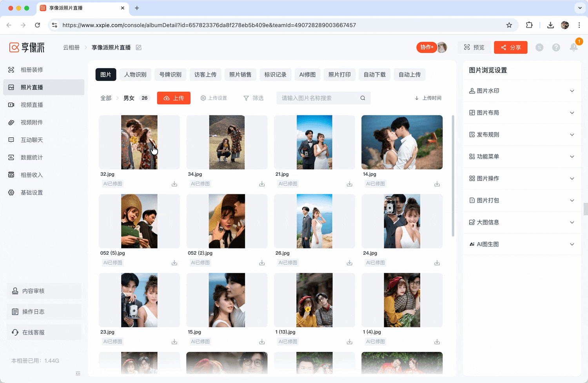The image size is (588, 383).
Task: Download 26.jpg using its download icon
Action: (x=350, y=263)
